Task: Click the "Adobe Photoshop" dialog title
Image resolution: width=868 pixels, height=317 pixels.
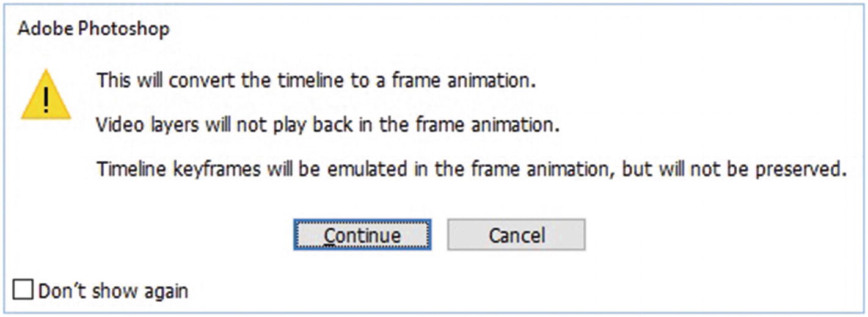Action: click(x=93, y=29)
